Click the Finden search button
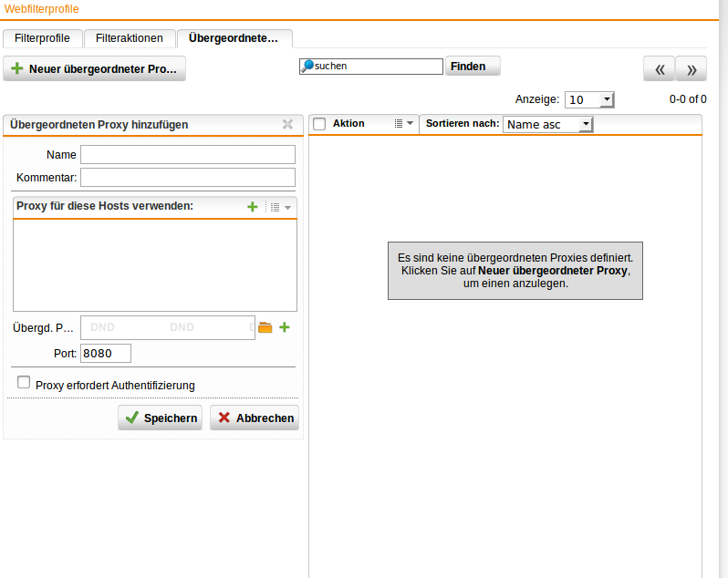 (x=473, y=66)
